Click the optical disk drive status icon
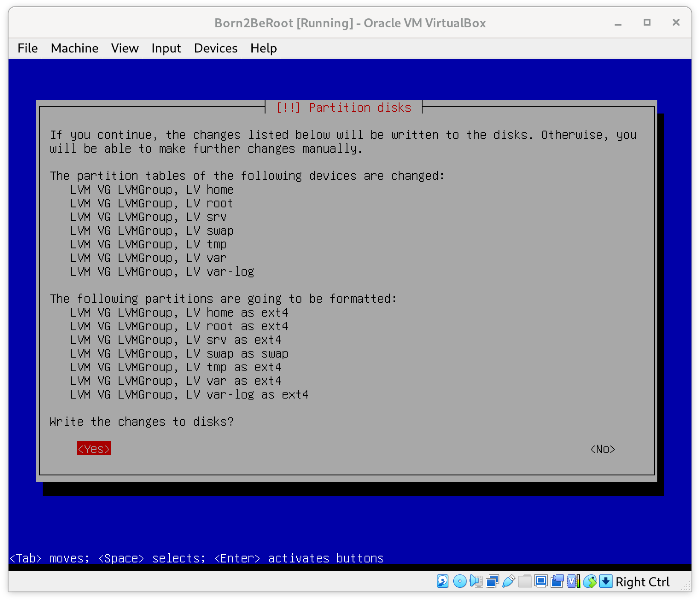Image resolution: width=700 pixels, height=600 pixels. pos(460,581)
